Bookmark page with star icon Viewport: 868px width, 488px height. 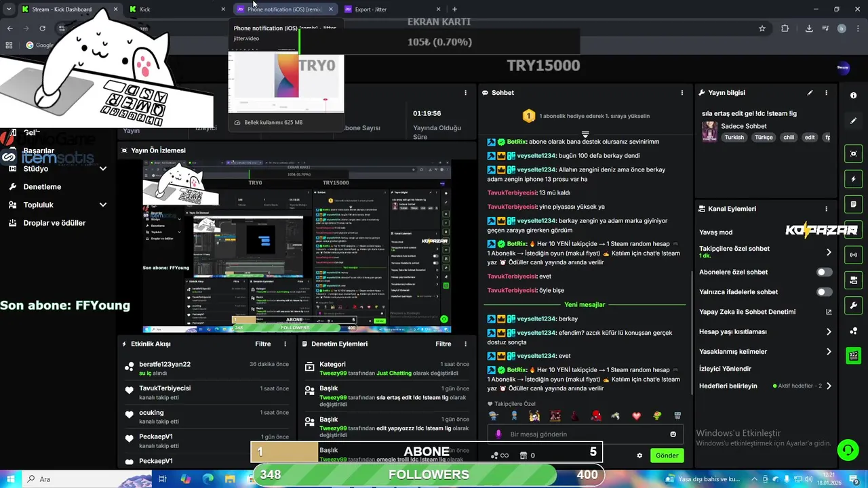762,28
